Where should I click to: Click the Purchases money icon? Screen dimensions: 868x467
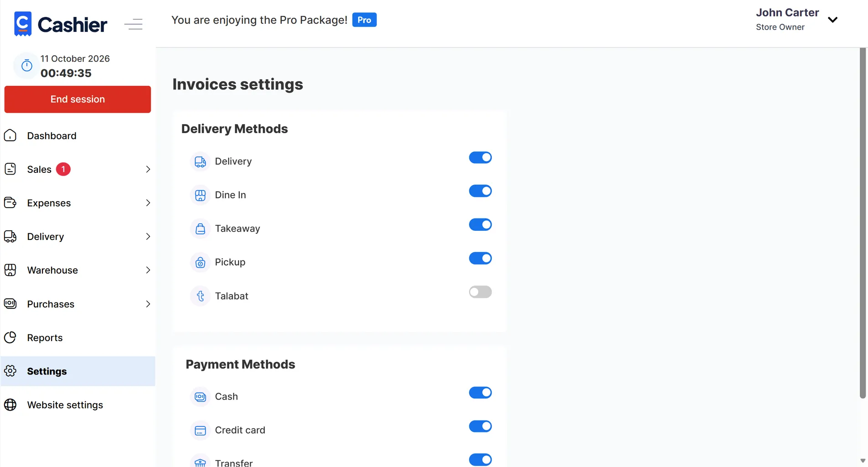pyautogui.click(x=10, y=304)
